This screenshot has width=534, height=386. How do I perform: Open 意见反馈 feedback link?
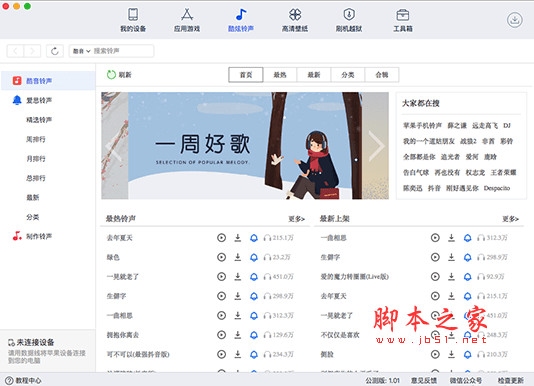pyautogui.click(x=424, y=380)
